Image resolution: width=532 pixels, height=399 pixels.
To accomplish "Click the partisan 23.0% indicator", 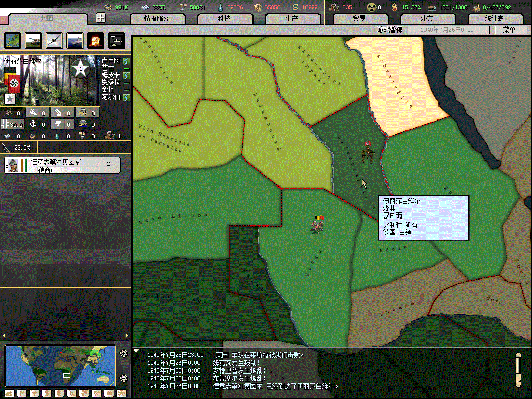I will point(19,148).
